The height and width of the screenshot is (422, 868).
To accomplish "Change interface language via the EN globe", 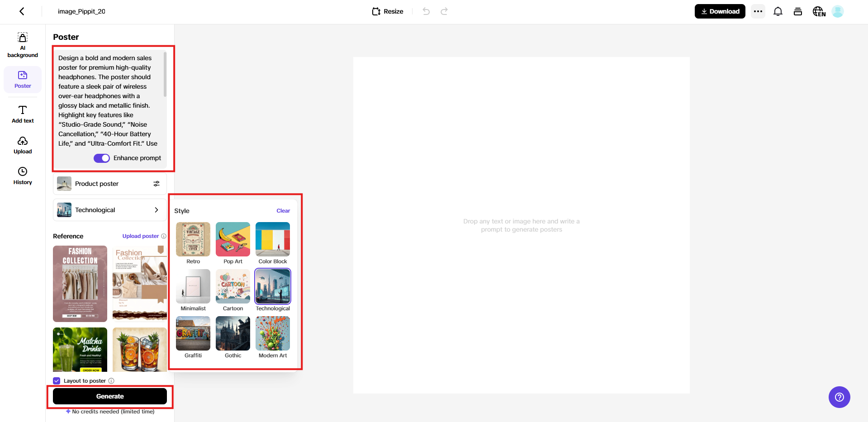I will (x=818, y=11).
